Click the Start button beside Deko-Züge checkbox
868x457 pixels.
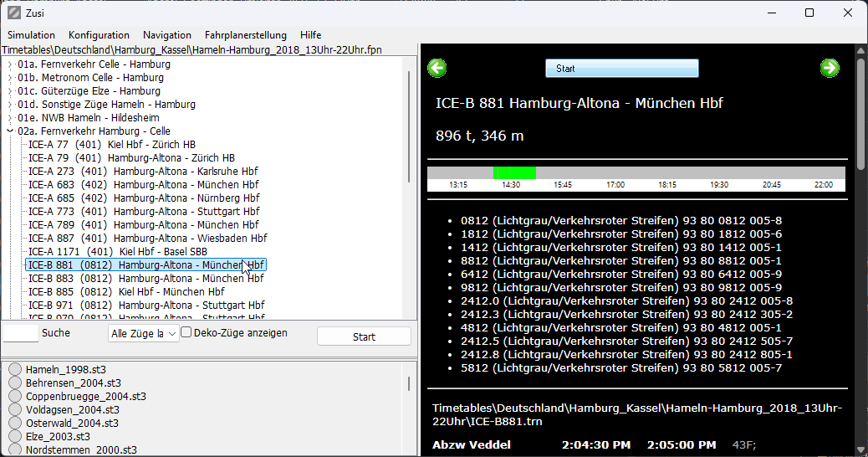[364, 336]
